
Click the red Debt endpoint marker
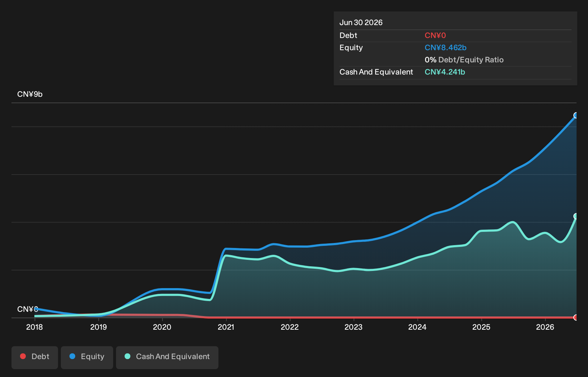click(x=576, y=318)
